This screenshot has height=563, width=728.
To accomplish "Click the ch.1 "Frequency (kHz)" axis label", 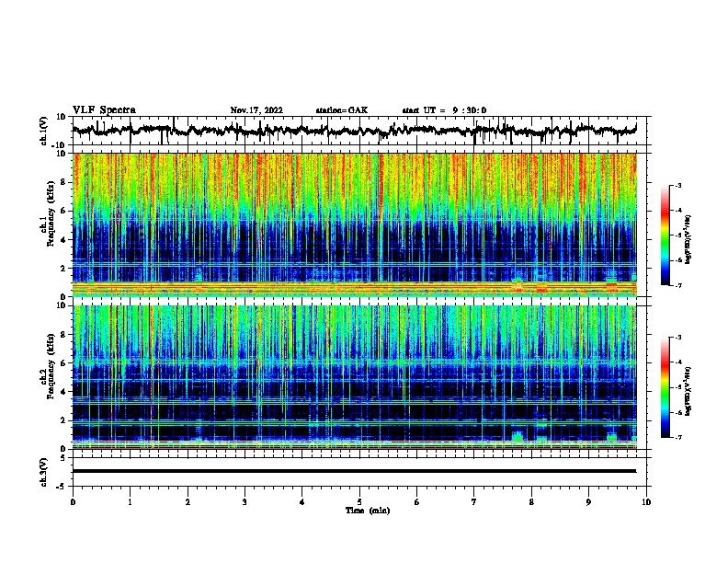I will click(x=51, y=213).
